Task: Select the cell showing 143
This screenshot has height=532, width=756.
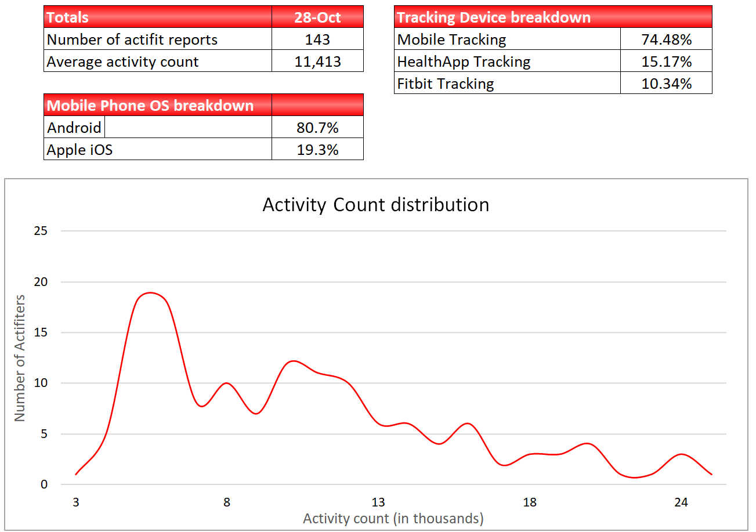Action: point(317,39)
